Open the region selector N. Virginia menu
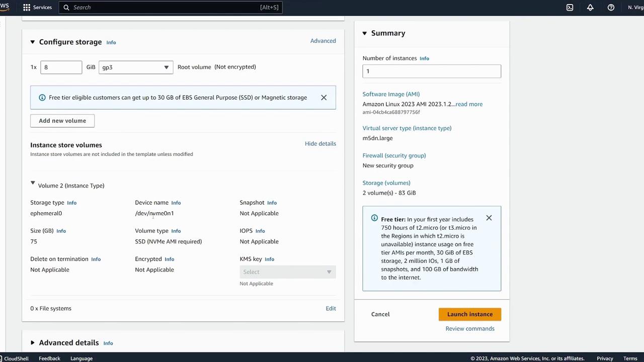The height and width of the screenshot is (362, 644). pyautogui.click(x=635, y=8)
